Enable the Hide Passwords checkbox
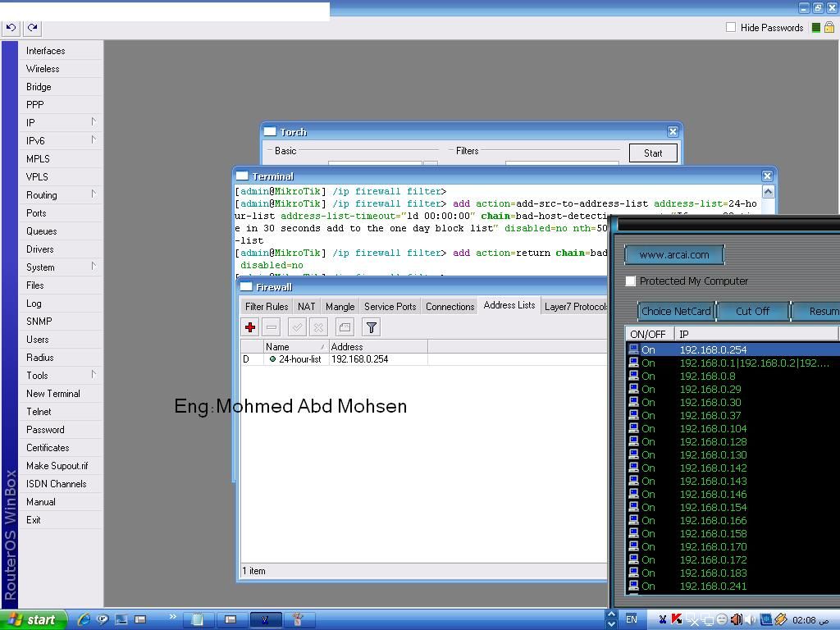Screen dimensions: 840x630 tap(731, 27)
